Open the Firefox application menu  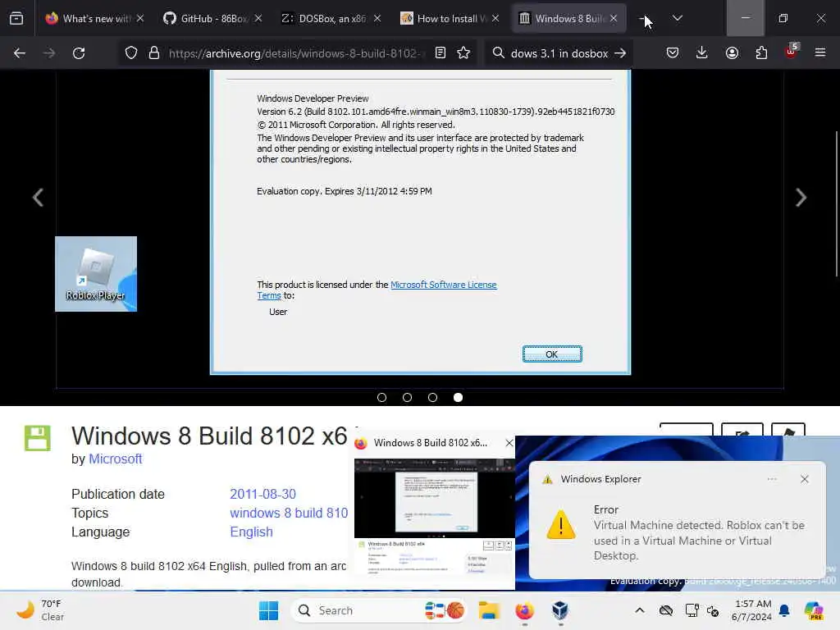click(x=820, y=53)
